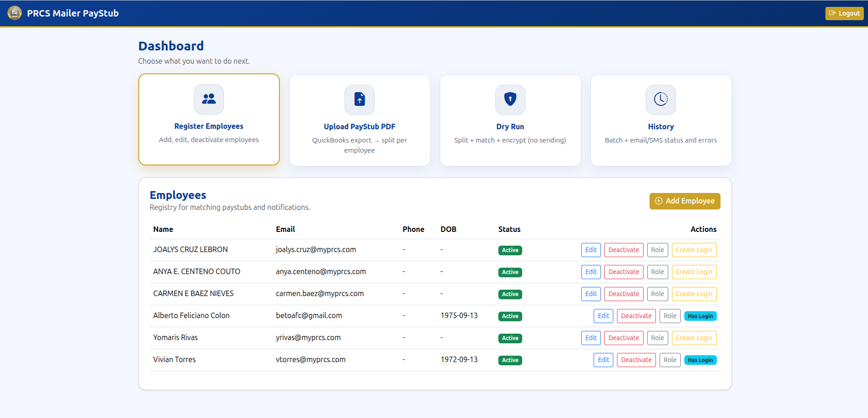
Task: Click the Name column header
Action: click(163, 229)
